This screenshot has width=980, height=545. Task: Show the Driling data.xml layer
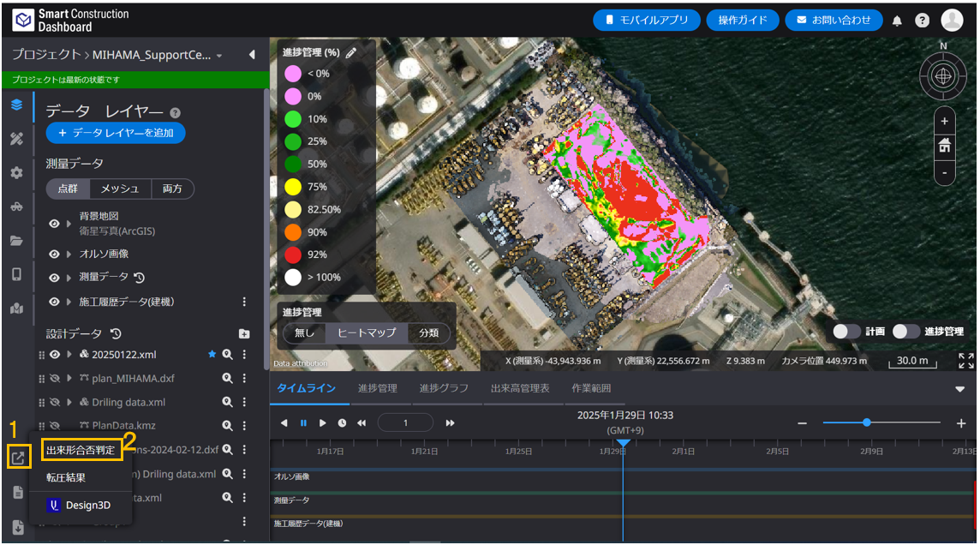point(55,402)
